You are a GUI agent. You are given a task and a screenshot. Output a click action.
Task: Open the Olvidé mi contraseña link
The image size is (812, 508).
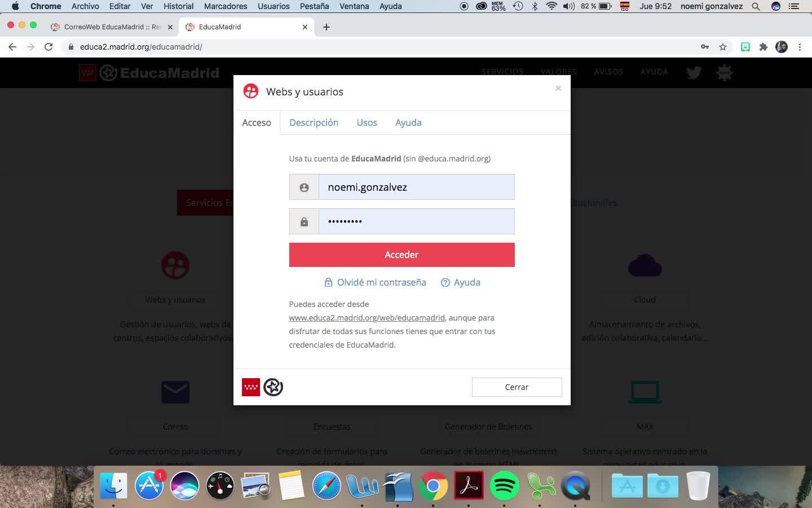pyautogui.click(x=375, y=282)
